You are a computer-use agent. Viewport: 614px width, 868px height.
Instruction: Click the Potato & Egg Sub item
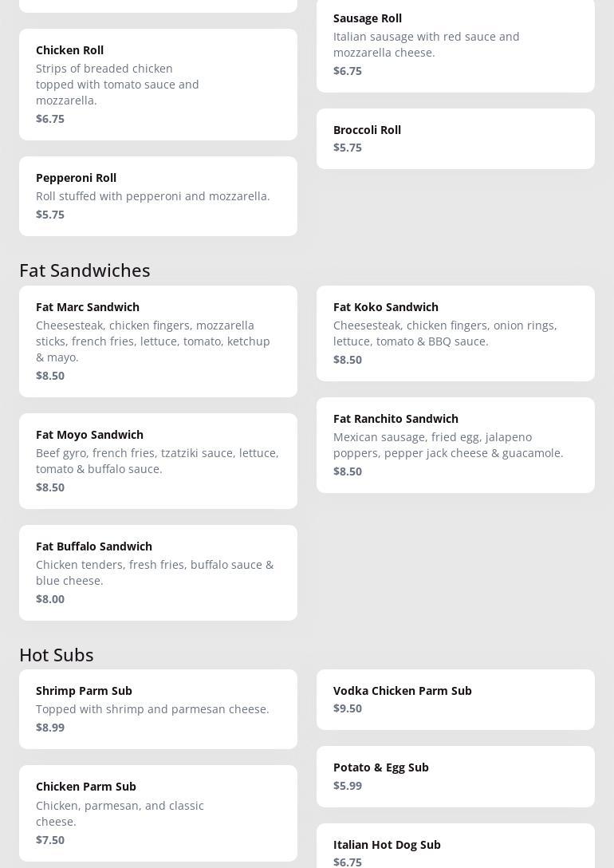[x=455, y=775]
